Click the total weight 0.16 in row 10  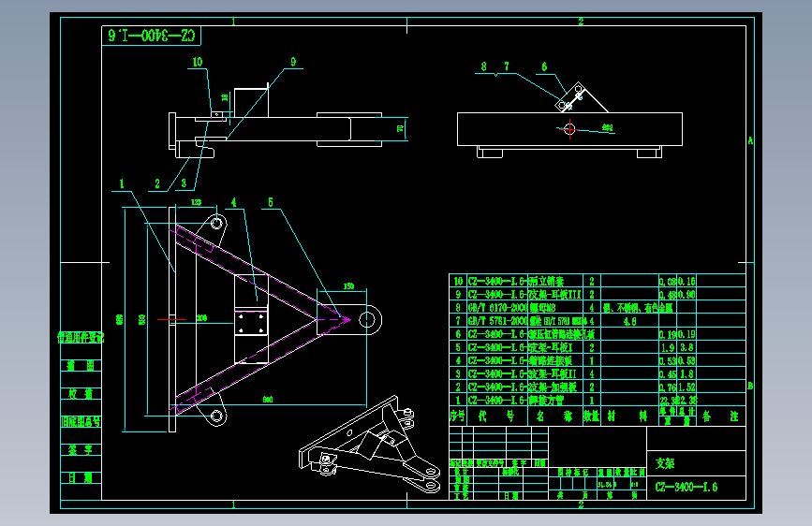[687, 281]
